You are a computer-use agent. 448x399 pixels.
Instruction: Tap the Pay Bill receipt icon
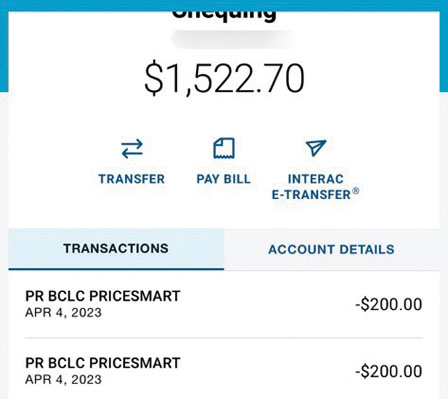[224, 148]
